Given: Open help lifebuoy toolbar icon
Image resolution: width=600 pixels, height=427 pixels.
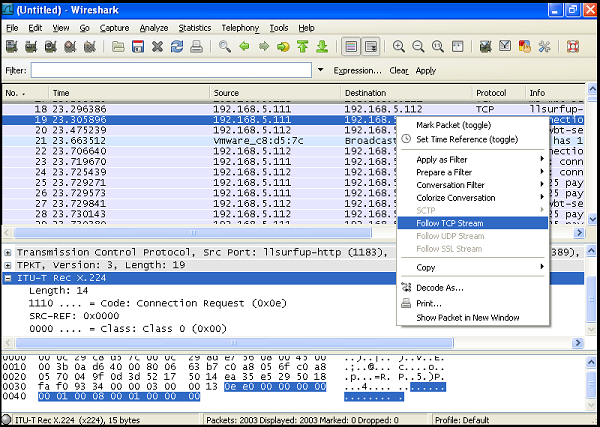Looking at the screenshot, I should click(x=573, y=47).
